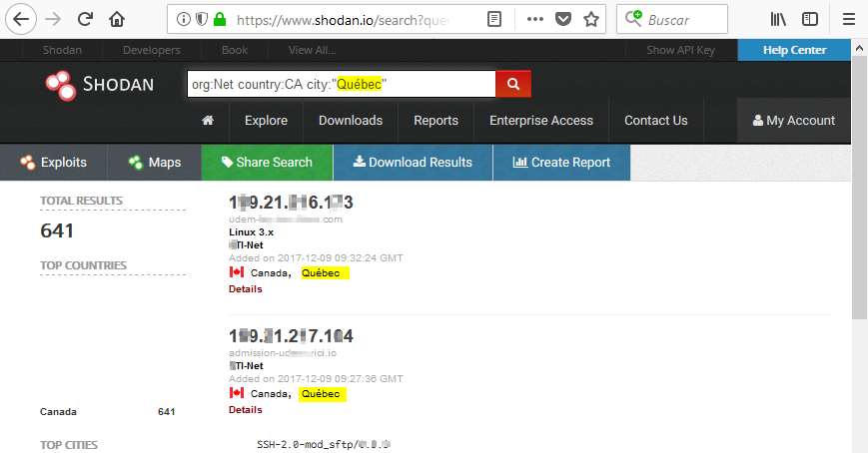
Task: Click the green padlock security icon
Action: coord(220,19)
